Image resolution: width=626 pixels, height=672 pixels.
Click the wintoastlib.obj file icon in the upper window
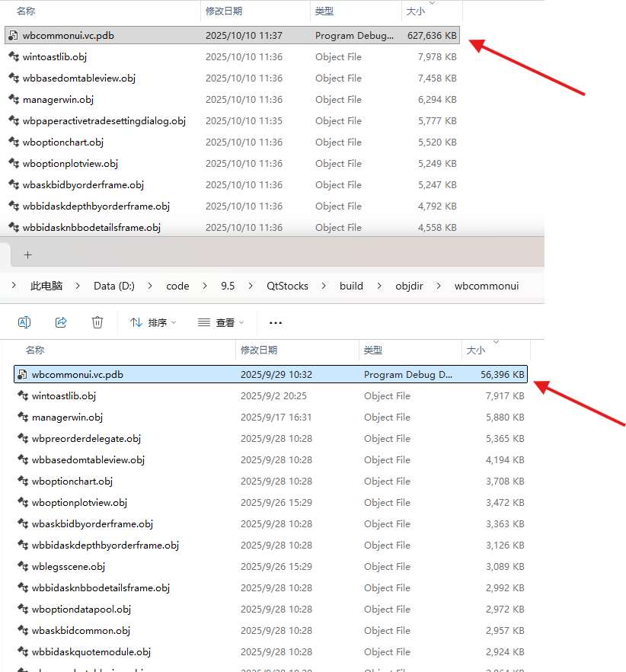pyautogui.click(x=13, y=56)
